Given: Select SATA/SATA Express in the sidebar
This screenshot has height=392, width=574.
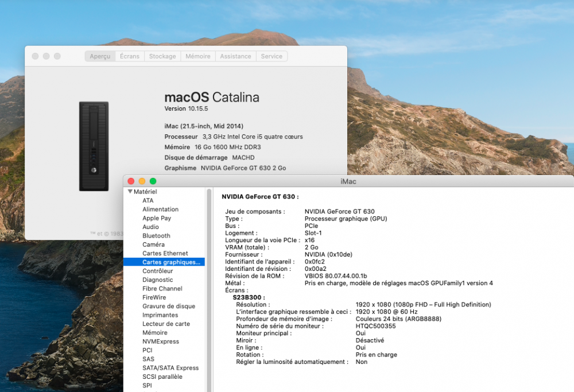Looking at the screenshot, I should 170,367.
